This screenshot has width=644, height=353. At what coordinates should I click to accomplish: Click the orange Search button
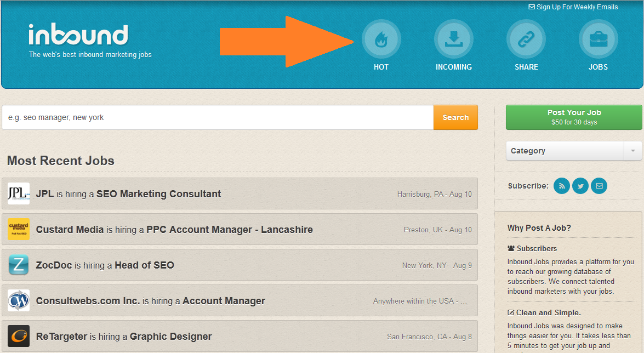click(455, 117)
